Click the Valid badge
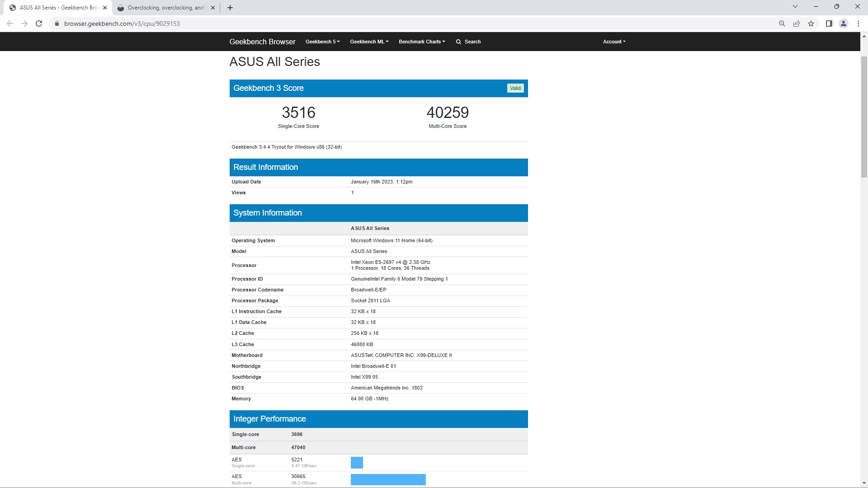The height and width of the screenshot is (488, 868). pos(515,88)
